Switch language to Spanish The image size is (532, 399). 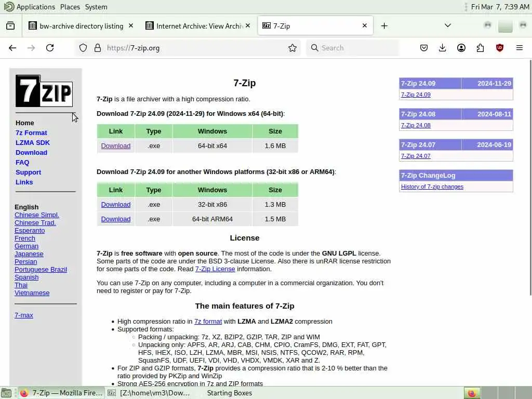tap(26, 277)
